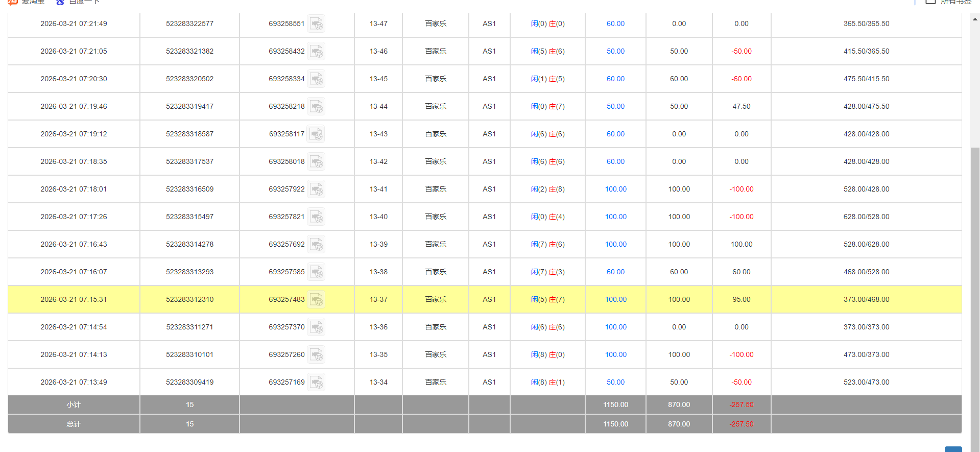The width and height of the screenshot is (980, 452).
Task: Open video replay for game 693258551
Action: (x=316, y=24)
